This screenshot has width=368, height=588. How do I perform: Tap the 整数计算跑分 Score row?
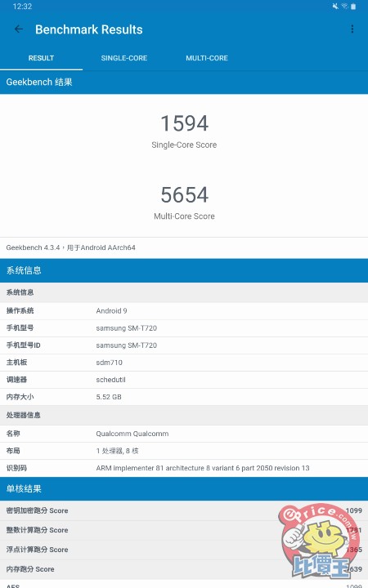point(184,530)
